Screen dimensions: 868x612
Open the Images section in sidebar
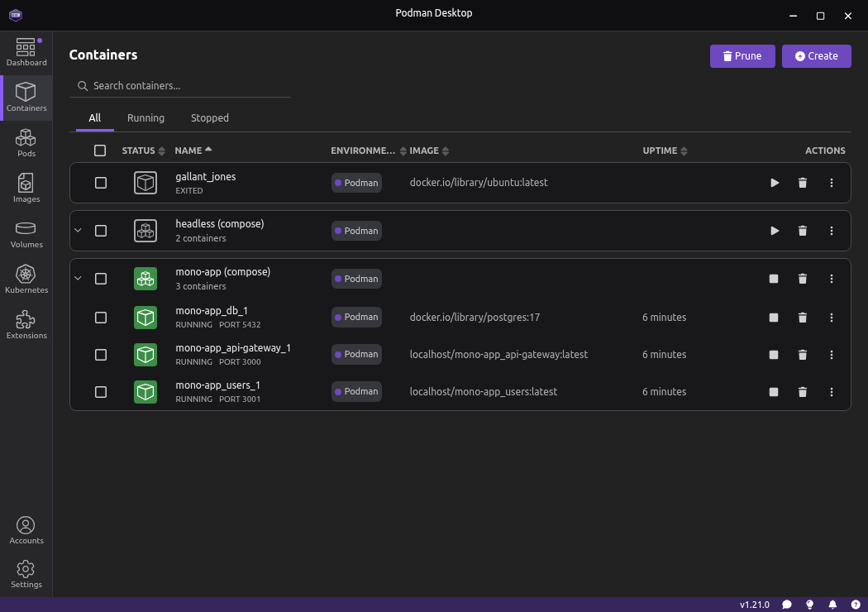click(26, 188)
